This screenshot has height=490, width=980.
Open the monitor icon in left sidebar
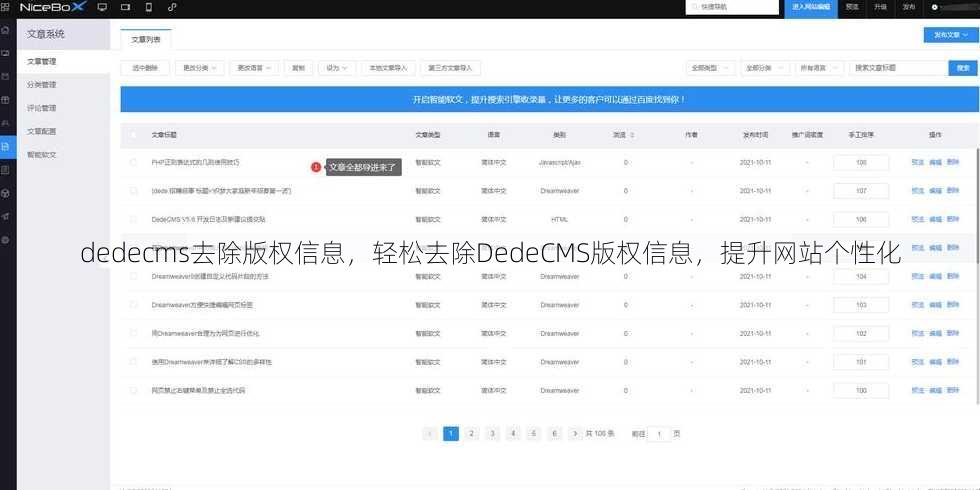point(6,53)
